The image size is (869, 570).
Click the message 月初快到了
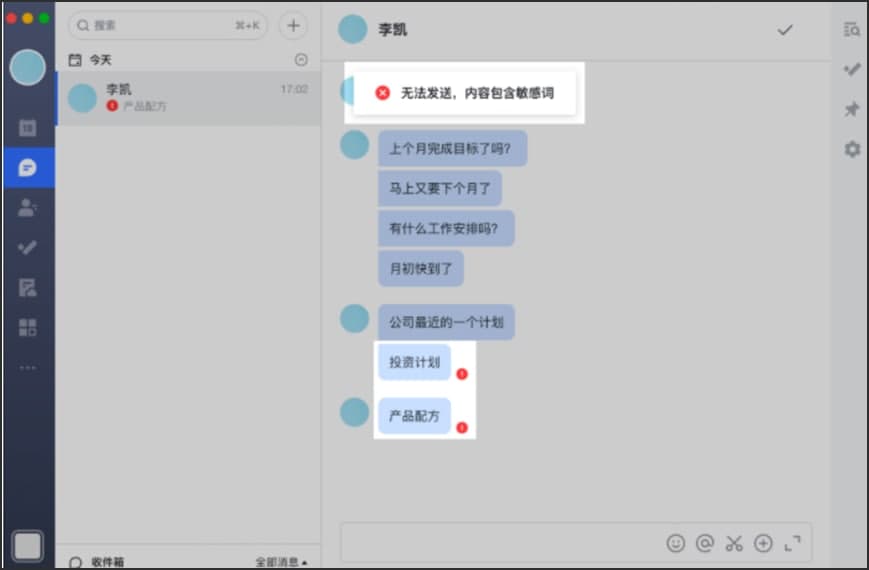tap(421, 268)
